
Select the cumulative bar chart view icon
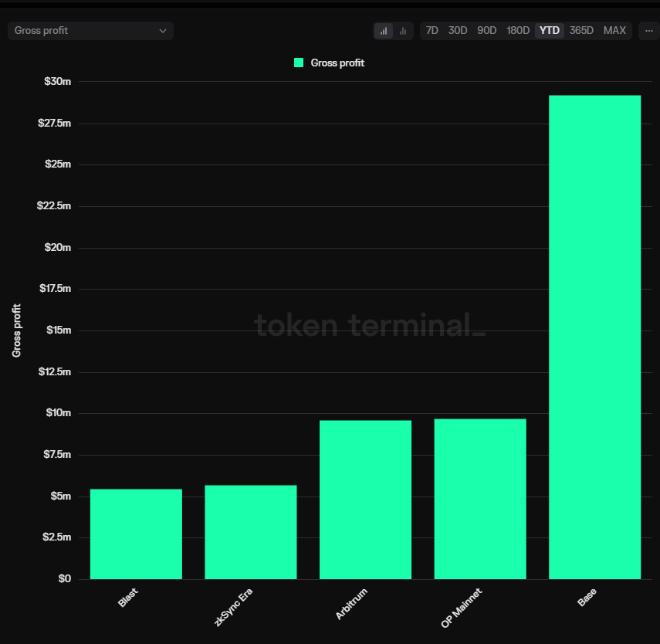pos(384,31)
